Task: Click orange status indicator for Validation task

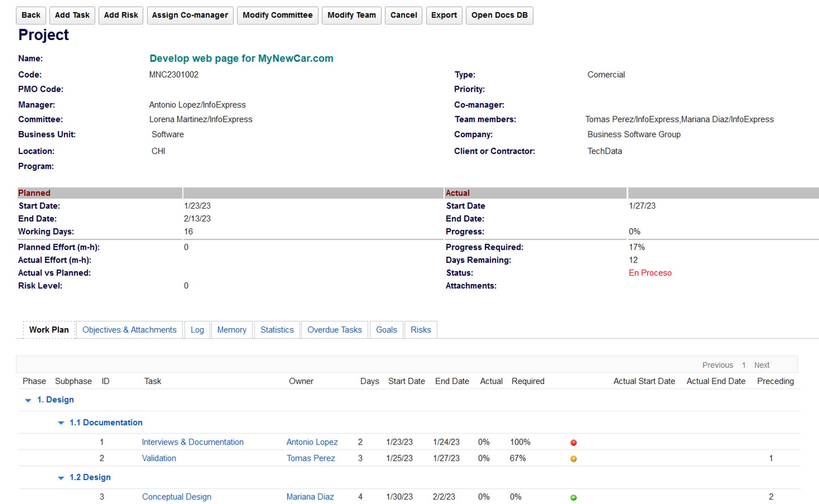Action: click(x=573, y=459)
